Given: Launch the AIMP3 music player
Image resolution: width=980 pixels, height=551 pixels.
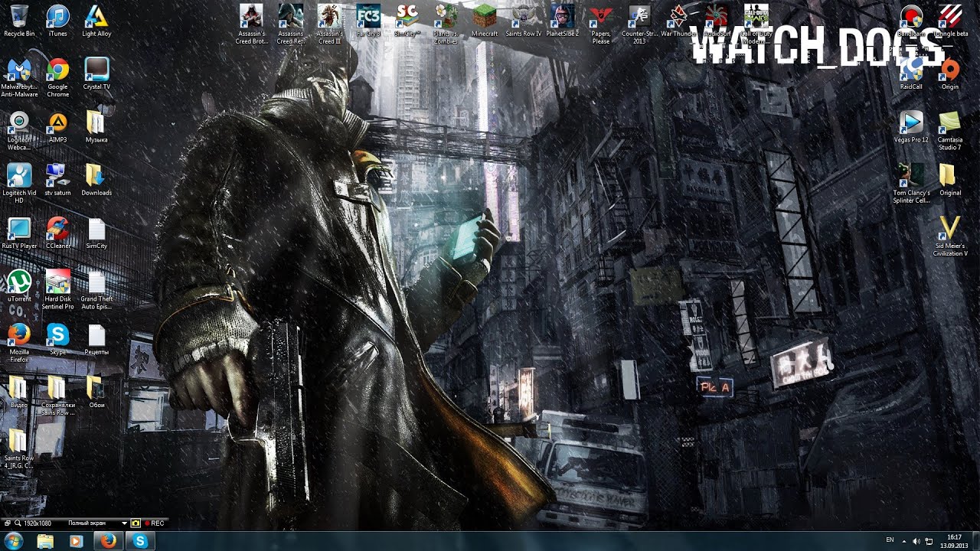Looking at the screenshot, I should [57, 127].
